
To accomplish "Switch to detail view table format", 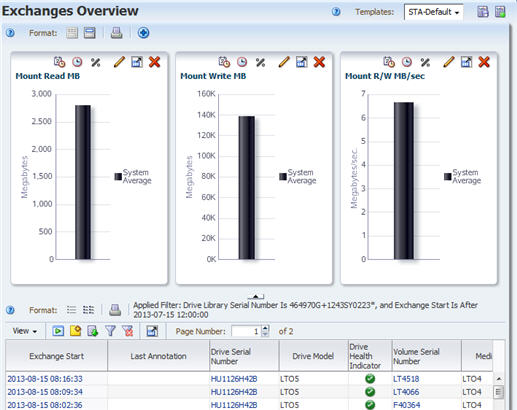I will pyautogui.click(x=88, y=310).
